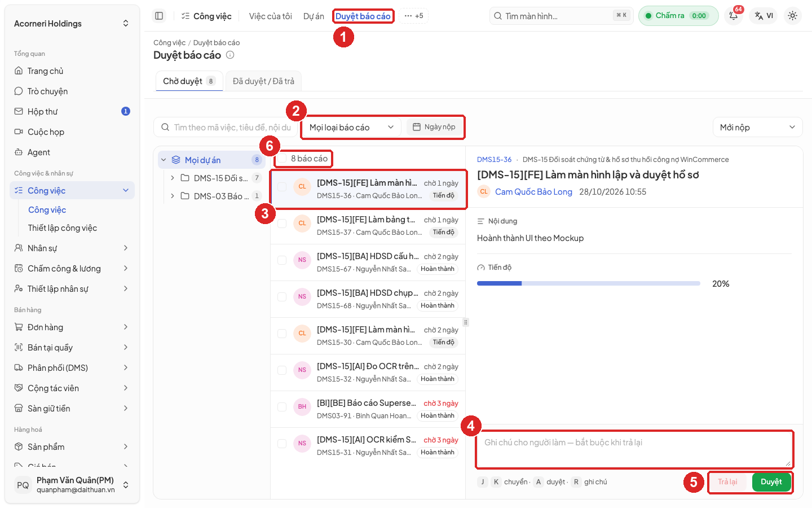Click the folder icon of DMS-03 Báo project
This screenshot has height=508, width=812.
pos(185,196)
